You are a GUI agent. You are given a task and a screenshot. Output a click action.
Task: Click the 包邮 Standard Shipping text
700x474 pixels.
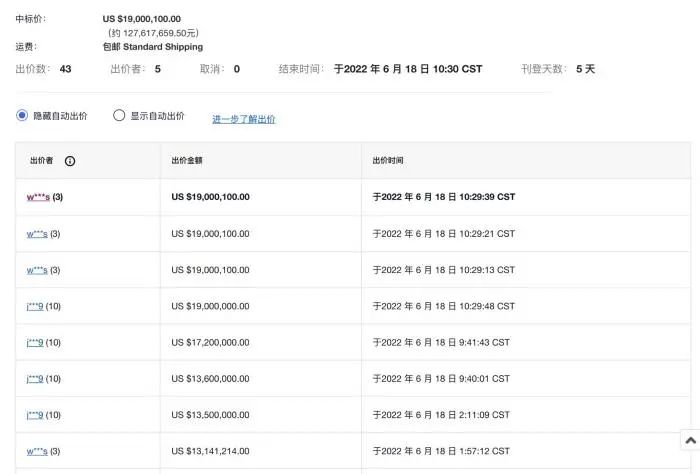tap(153, 47)
